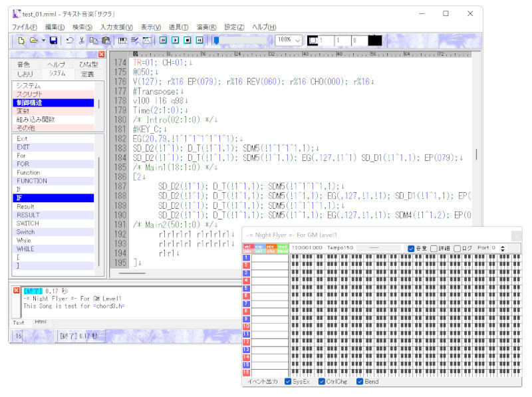Screen dimensions: 532x397
Task: Disable the Bend checkbox
Action: (x=360, y=382)
